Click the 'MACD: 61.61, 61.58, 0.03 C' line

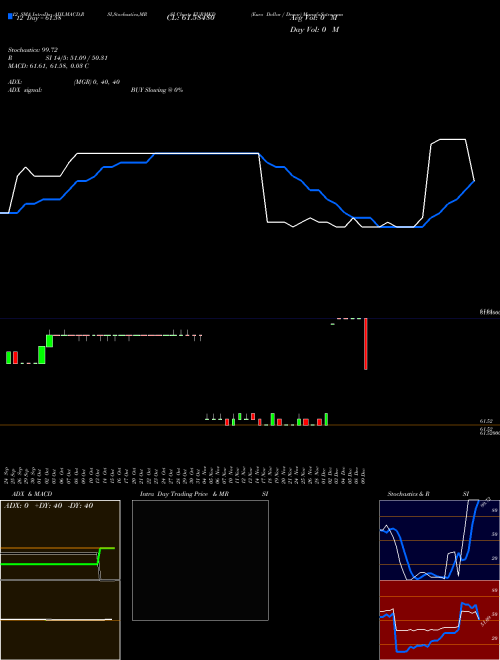pos(48,66)
